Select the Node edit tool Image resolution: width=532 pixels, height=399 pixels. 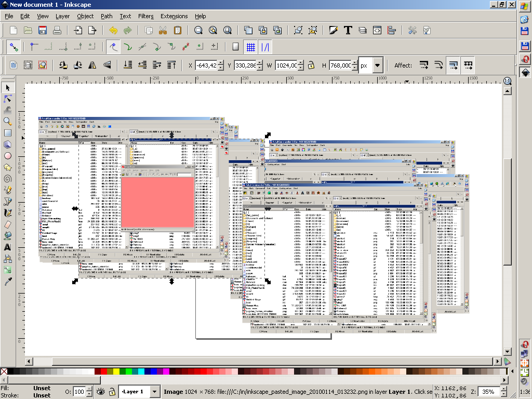coord(8,99)
